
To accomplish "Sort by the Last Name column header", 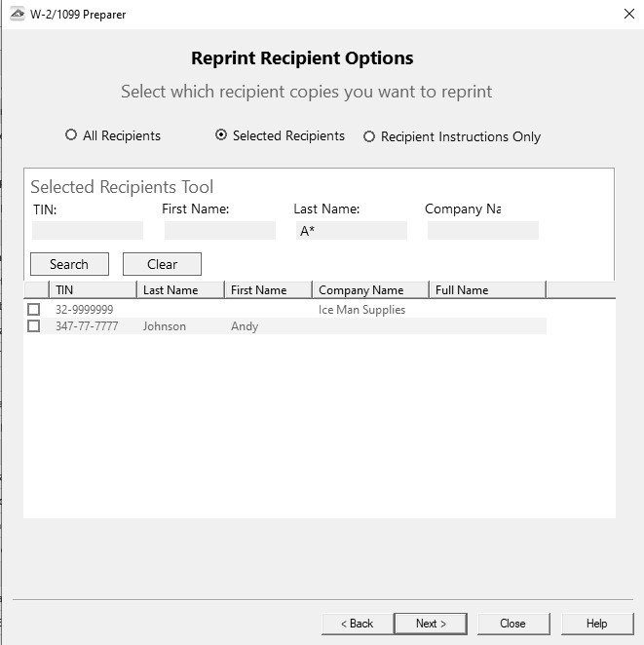I will click(180, 290).
